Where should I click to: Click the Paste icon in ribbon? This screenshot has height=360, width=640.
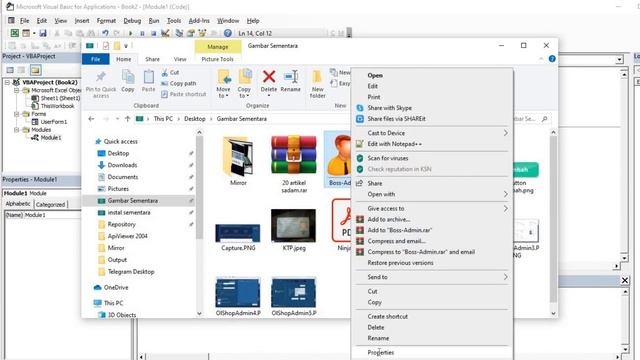149,77
